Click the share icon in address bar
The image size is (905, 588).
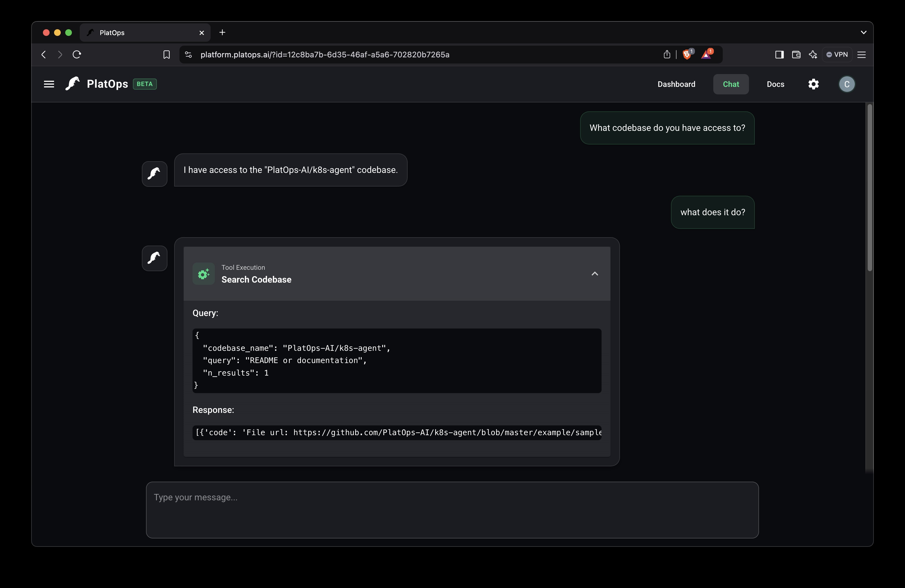(x=667, y=54)
